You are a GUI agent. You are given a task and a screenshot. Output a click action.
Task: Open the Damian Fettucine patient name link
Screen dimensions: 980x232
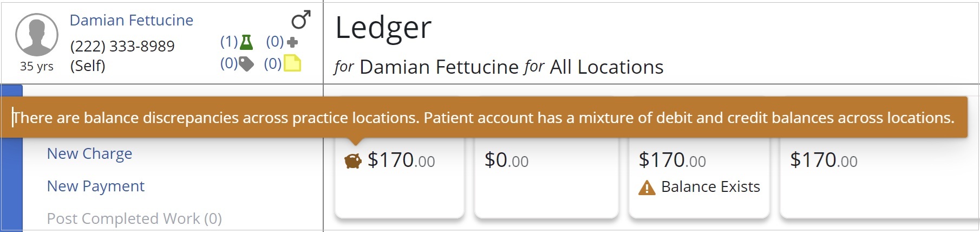coord(131,20)
